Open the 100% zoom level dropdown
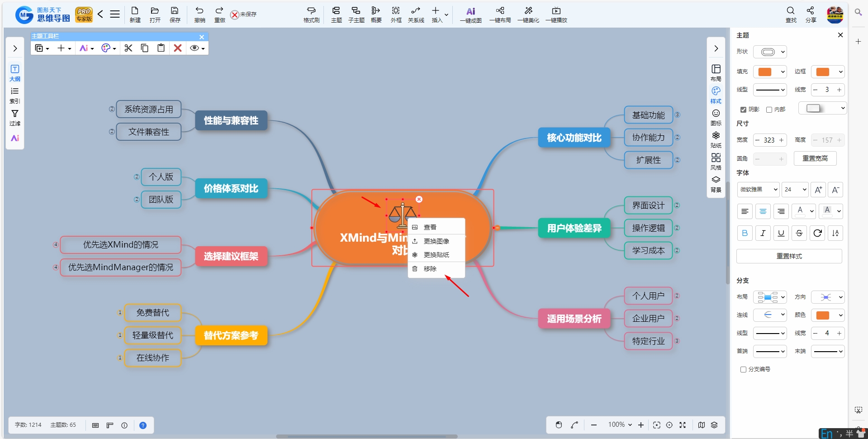Image resolution: width=868 pixels, height=439 pixels. click(x=620, y=425)
